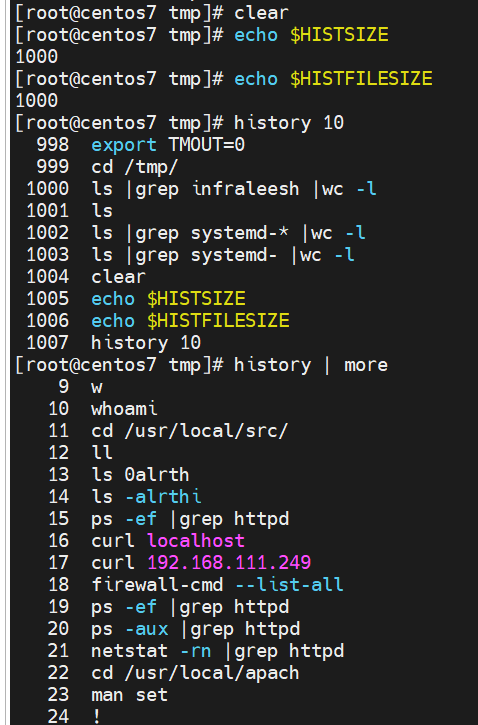Viewport: 478px width, 725px height.
Task: Click the 'ls -alrthi' entry
Action: [x=146, y=497]
